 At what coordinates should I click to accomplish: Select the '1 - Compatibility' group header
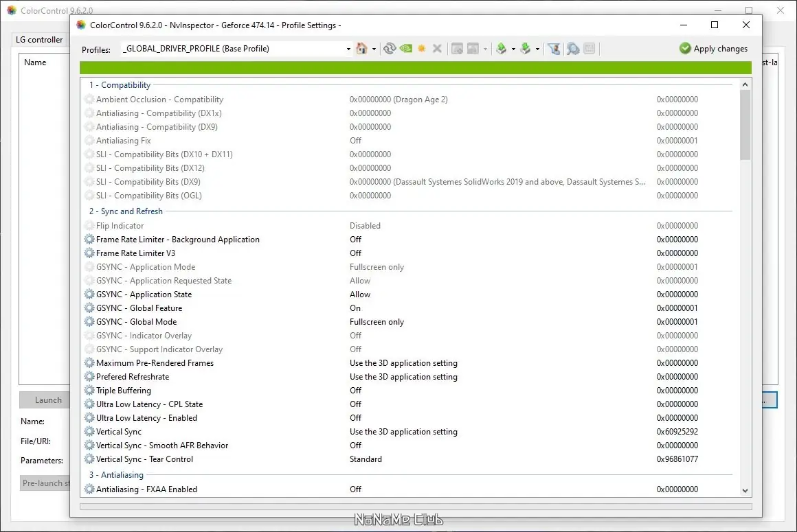tap(120, 84)
